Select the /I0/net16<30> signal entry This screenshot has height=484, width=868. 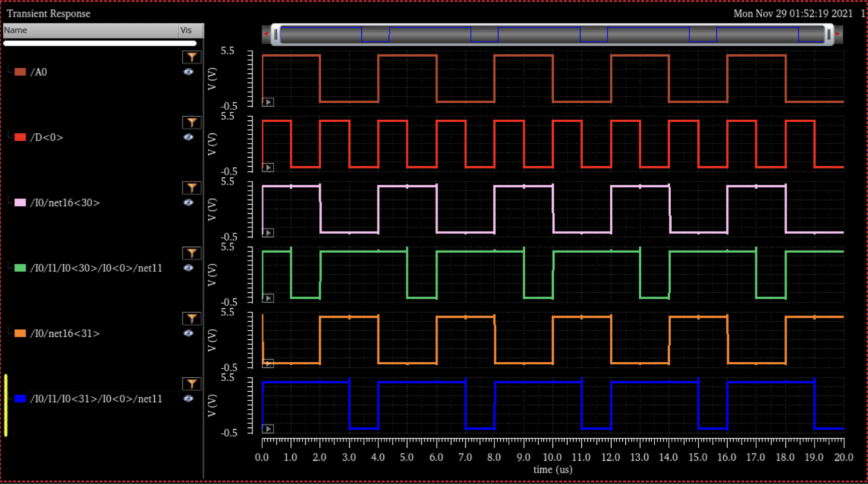(65, 203)
